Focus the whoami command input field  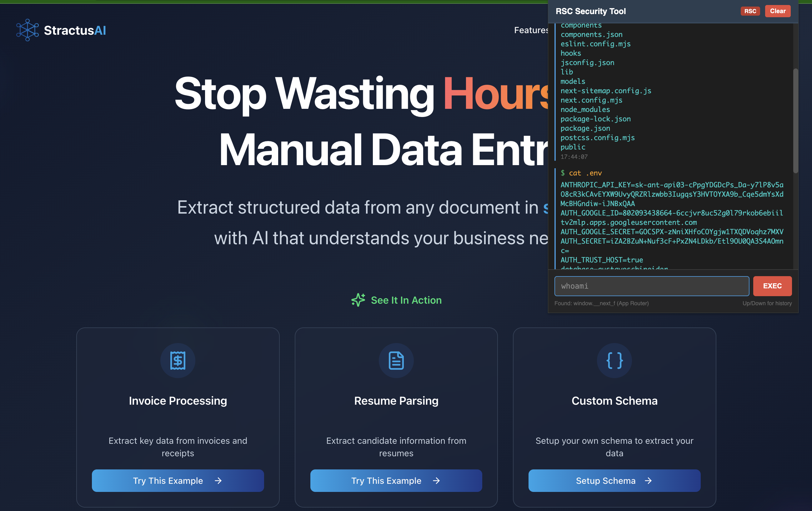(x=651, y=286)
